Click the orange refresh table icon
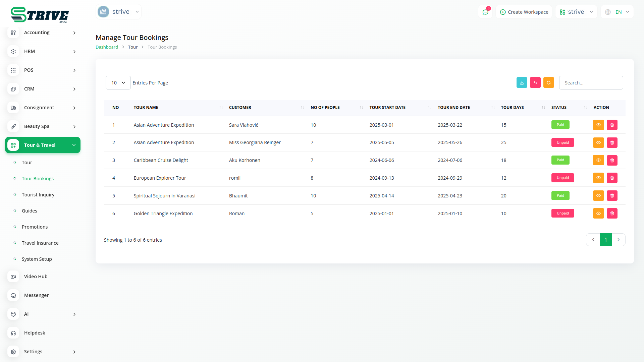Viewport: 644px width, 362px height. 548,82
